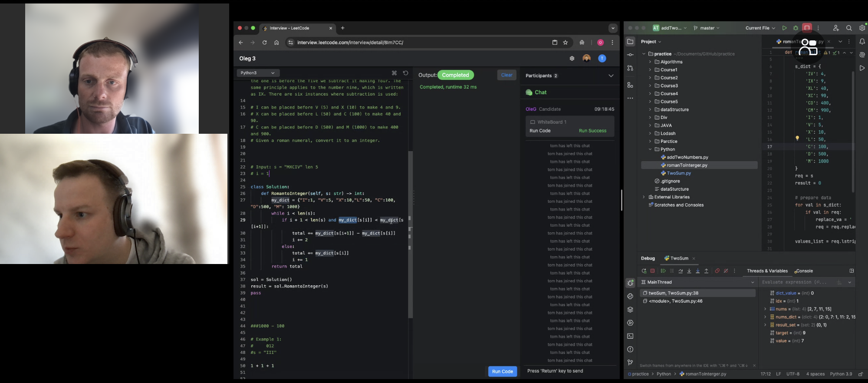Open the Problems tool window icon
The height and width of the screenshot is (383, 868).
click(x=630, y=349)
